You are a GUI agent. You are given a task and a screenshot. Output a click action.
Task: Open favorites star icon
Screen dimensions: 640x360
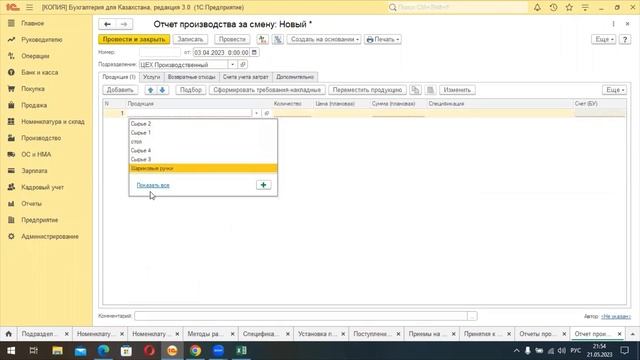point(569,7)
